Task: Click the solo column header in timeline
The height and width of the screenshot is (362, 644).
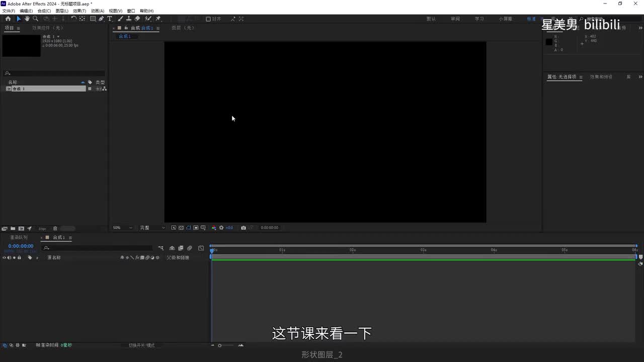Action: 14,257
